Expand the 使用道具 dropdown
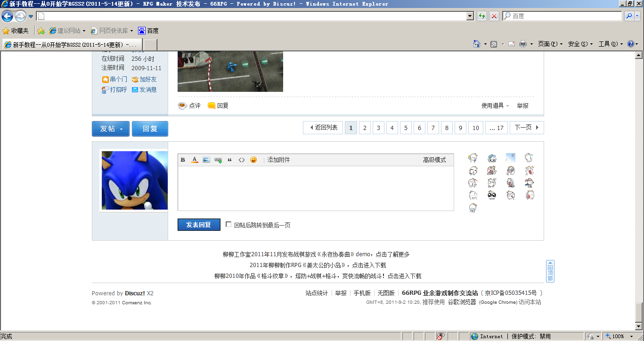The image size is (644, 341). click(x=495, y=106)
